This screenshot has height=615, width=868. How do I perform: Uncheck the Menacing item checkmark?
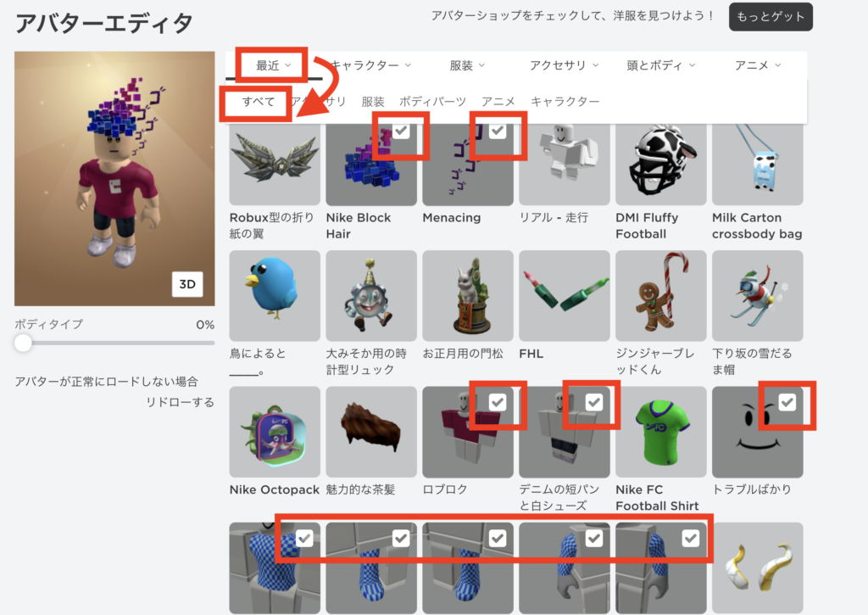tap(498, 131)
